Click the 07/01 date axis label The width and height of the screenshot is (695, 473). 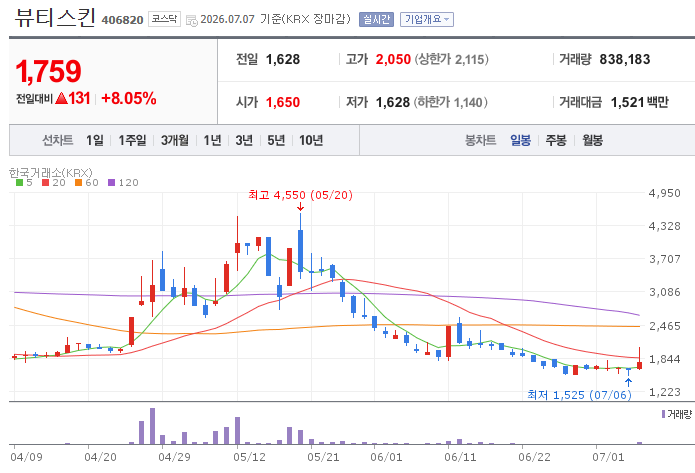608,457
